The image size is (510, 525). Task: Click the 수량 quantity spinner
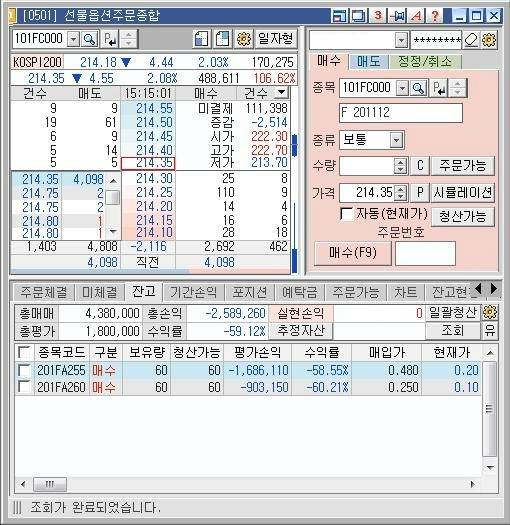click(x=400, y=166)
